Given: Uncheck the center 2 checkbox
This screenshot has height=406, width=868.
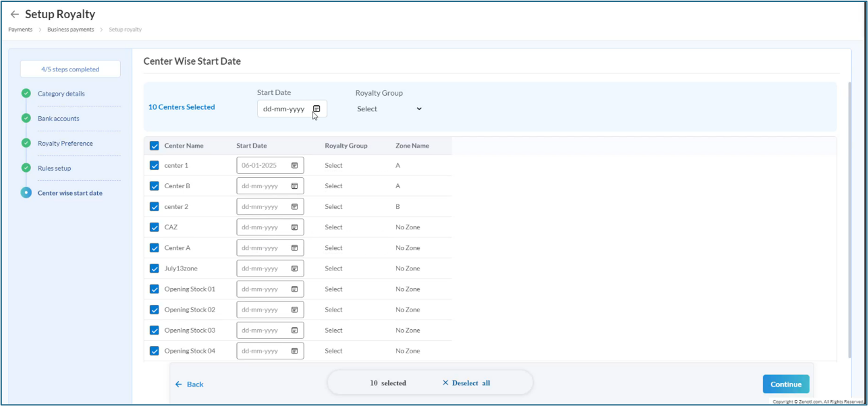Looking at the screenshot, I should click(x=154, y=206).
